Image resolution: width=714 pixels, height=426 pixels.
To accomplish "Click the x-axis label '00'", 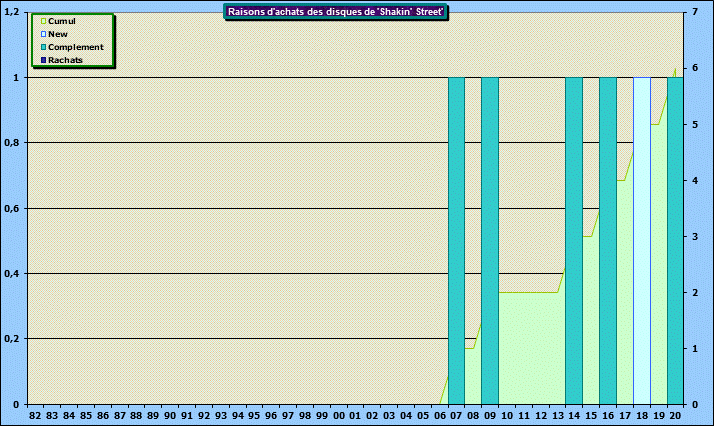I will coord(338,414).
